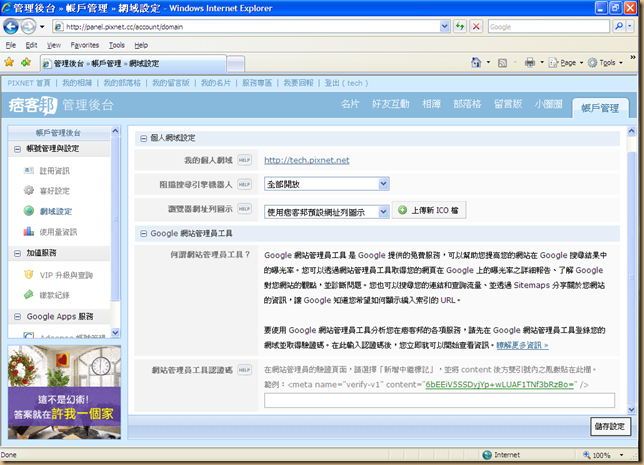Click the 瞭解更多資訊 » link
Screen dimensions: 644x465
[522, 345]
